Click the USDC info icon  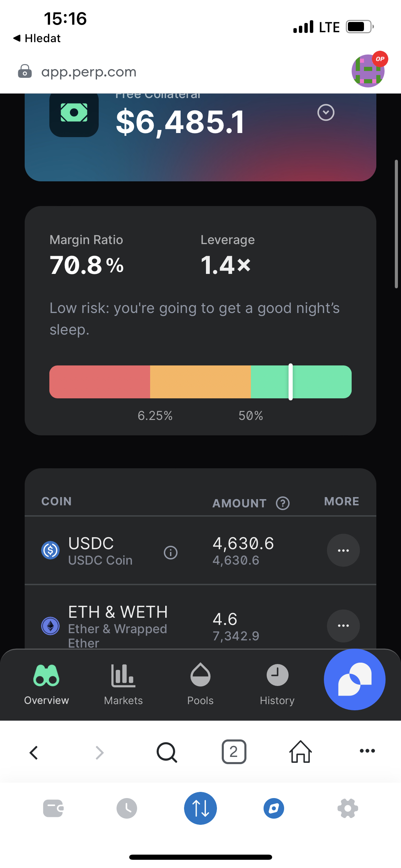coord(171,552)
